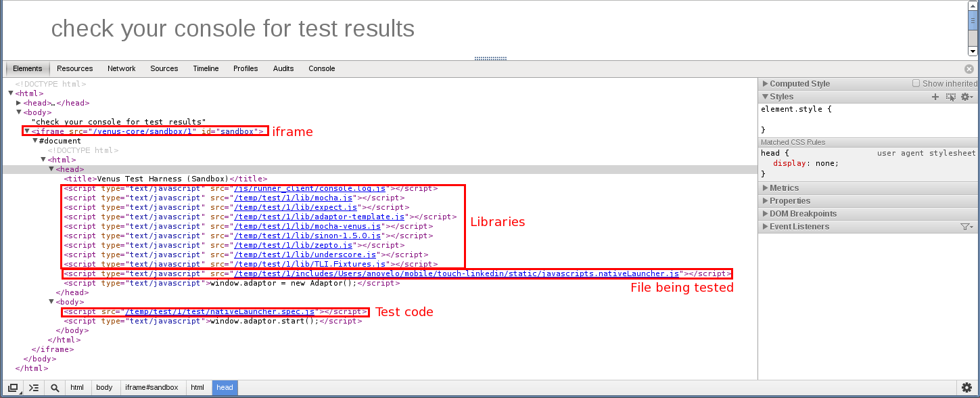This screenshot has height=398, width=980.
Task: Click the closing iframe tag line
Action: click(x=53, y=349)
